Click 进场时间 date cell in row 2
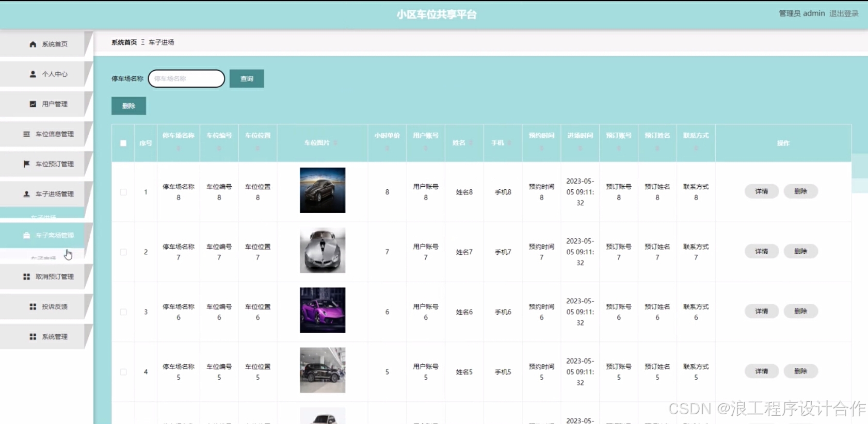 click(x=581, y=252)
